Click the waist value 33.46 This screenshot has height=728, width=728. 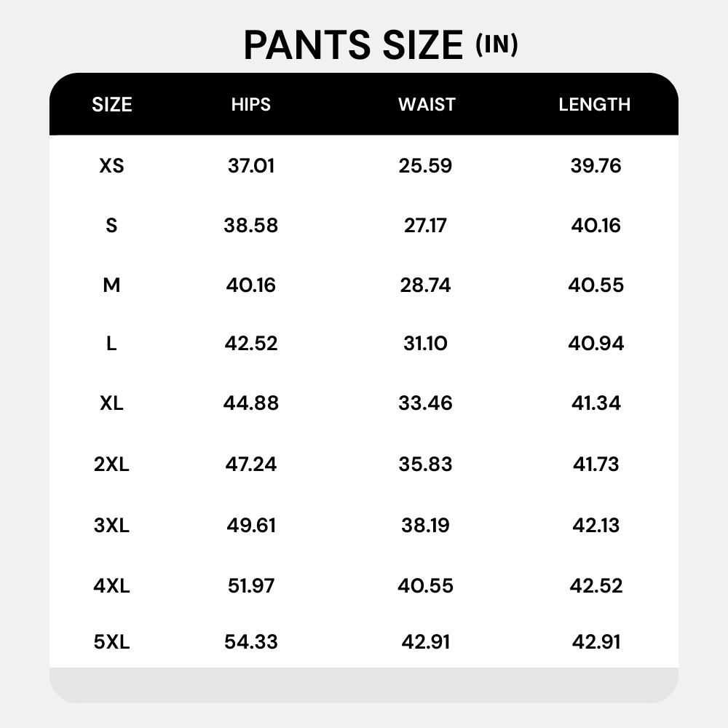click(425, 403)
